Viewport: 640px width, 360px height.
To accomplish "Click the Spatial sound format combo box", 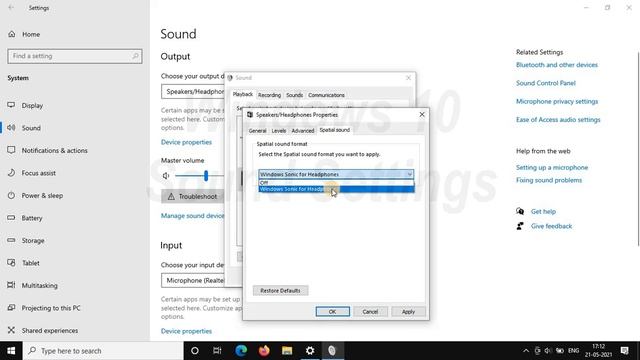I will pyautogui.click(x=336, y=174).
